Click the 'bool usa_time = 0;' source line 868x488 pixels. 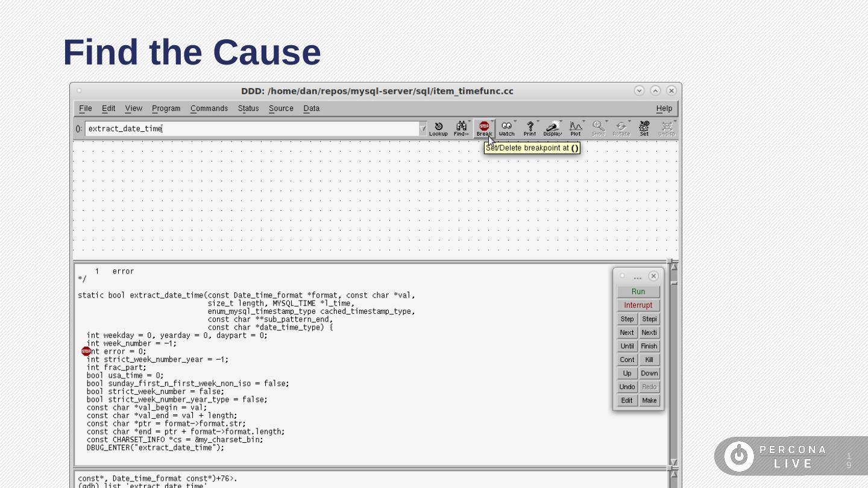(125, 375)
